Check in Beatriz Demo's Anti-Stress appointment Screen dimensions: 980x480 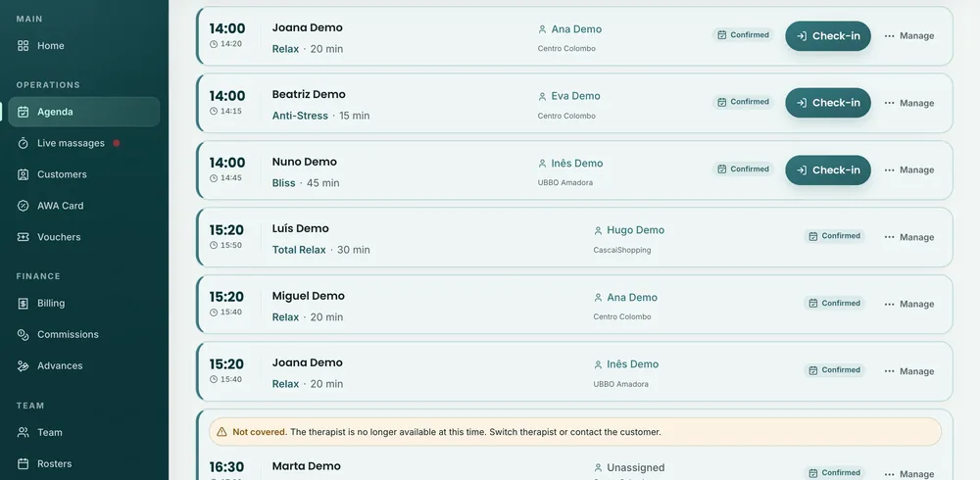point(828,103)
